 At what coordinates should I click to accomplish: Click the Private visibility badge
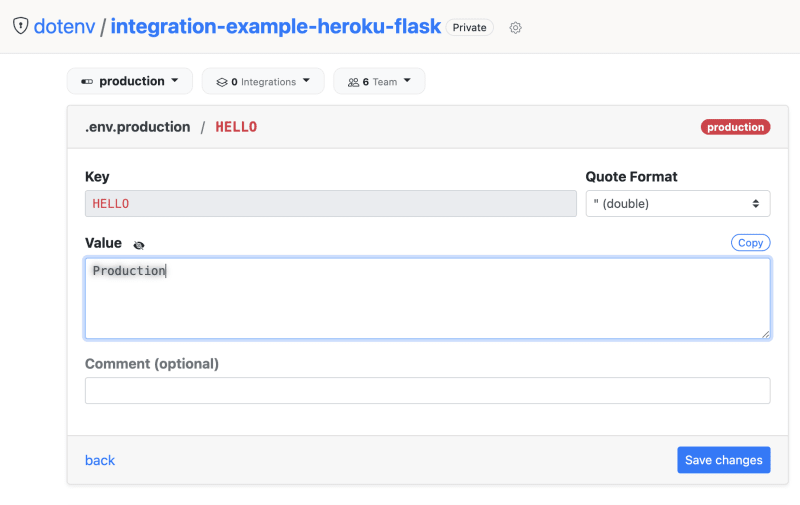(x=469, y=28)
